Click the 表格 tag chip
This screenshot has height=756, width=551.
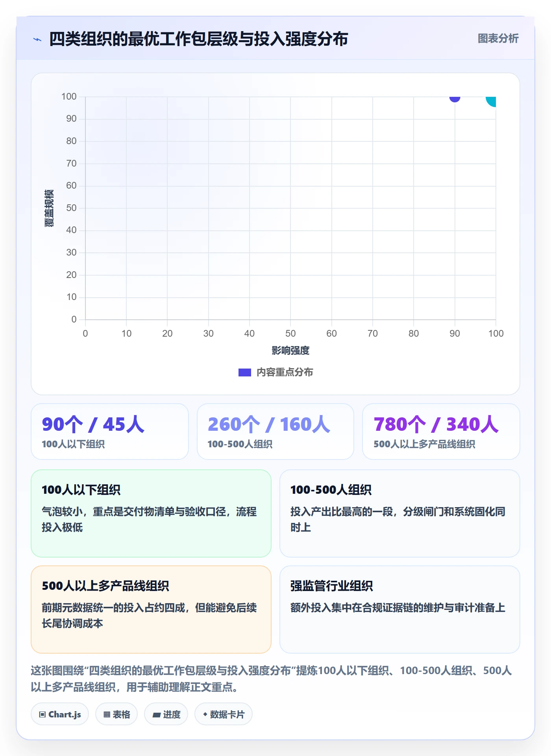[116, 714]
